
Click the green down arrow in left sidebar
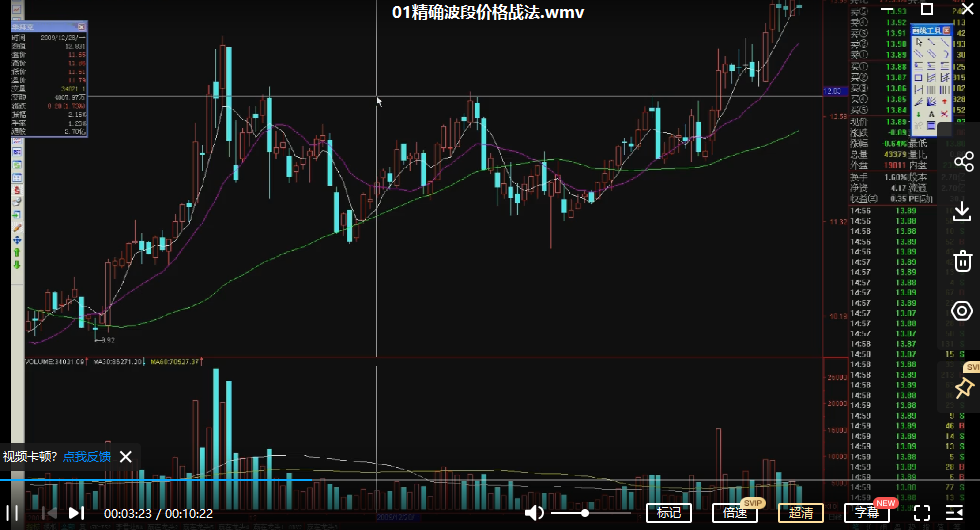tap(17, 264)
